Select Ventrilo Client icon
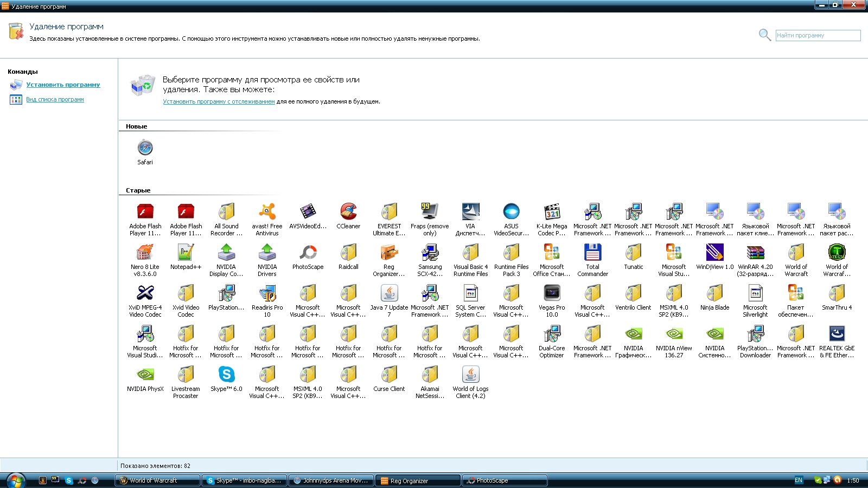 [x=633, y=293]
